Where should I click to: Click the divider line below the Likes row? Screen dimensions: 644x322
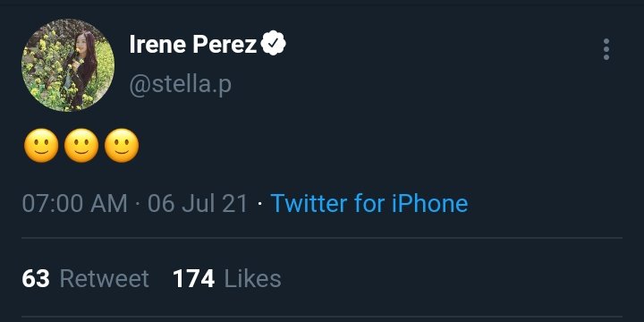point(322,317)
